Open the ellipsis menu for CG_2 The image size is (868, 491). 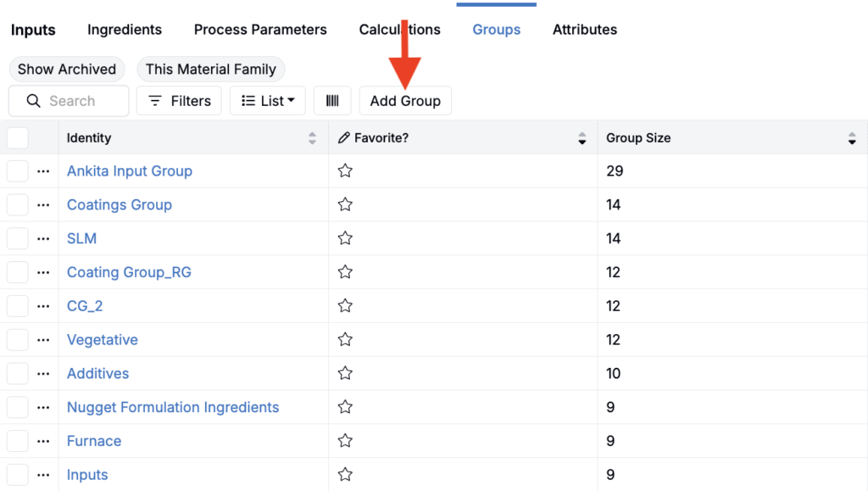(44, 306)
